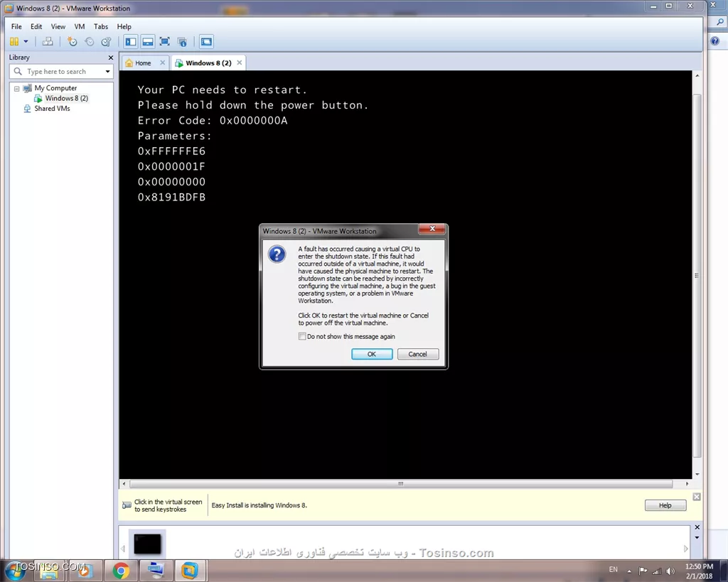This screenshot has width=728, height=582.
Task: Click the Send Ctrl+Alt+Del toolbar icon
Action: coord(48,42)
